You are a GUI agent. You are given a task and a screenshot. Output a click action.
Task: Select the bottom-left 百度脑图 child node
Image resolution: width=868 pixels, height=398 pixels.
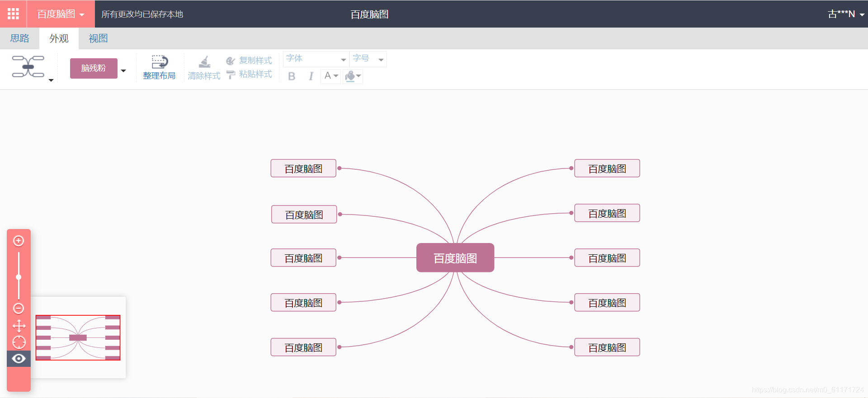point(303,347)
